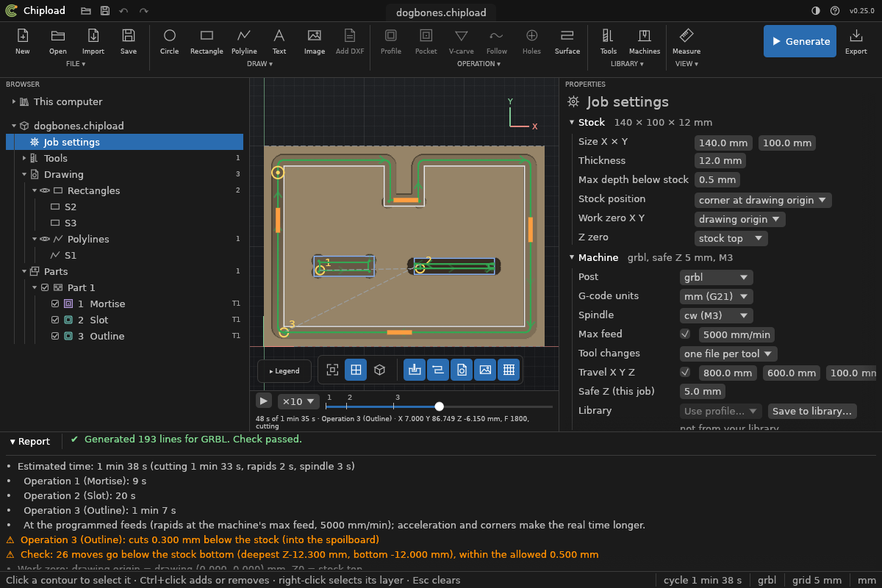
Task: Collapse the Report panel
Action: (30, 442)
